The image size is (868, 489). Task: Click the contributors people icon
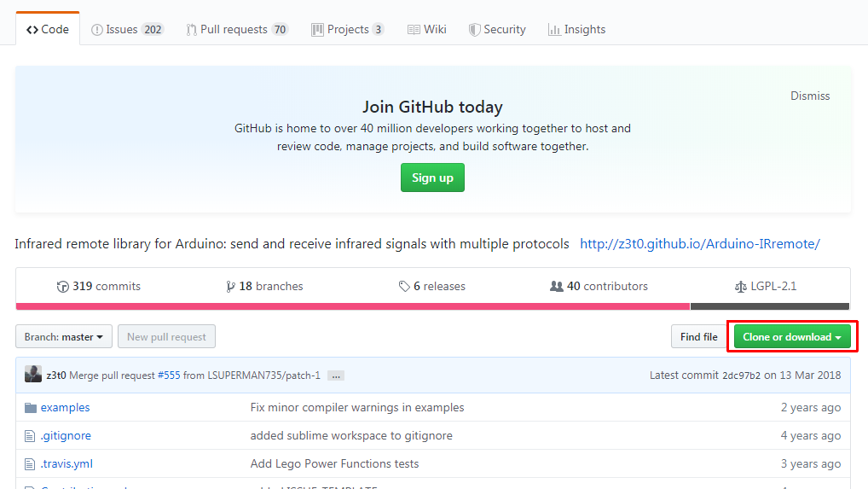point(556,286)
